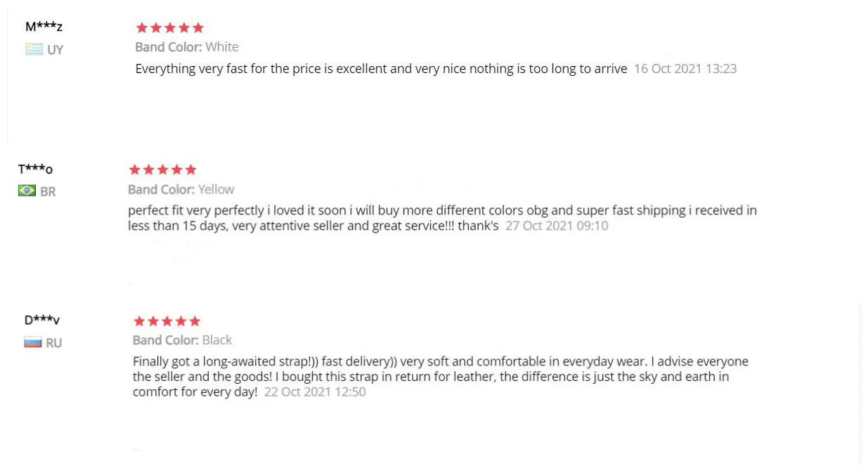The height and width of the screenshot is (473, 868).
Task: Open reviewer D***v's profile name
Action: pos(42,320)
